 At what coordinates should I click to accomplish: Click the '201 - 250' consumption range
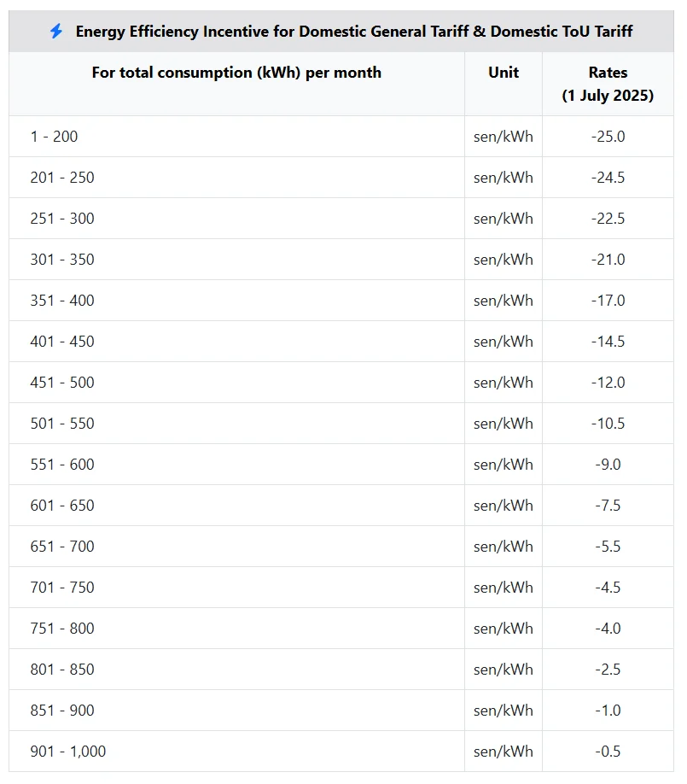pyautogui.click(x=62, y=178)
